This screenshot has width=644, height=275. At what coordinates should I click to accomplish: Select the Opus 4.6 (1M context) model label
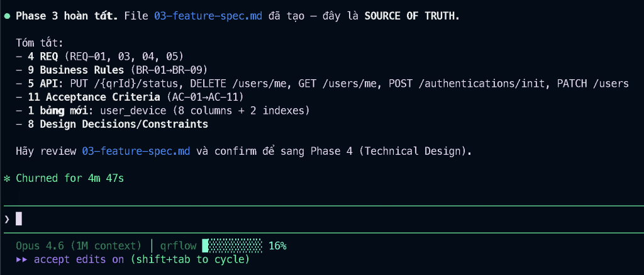point(79,245)
